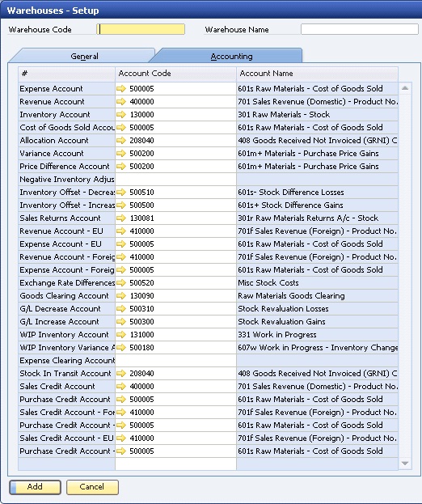This screenshot has width=422, height=504.
Task: Open link arrow in Sales Credit Account row
Action: (x=121, y=387)
